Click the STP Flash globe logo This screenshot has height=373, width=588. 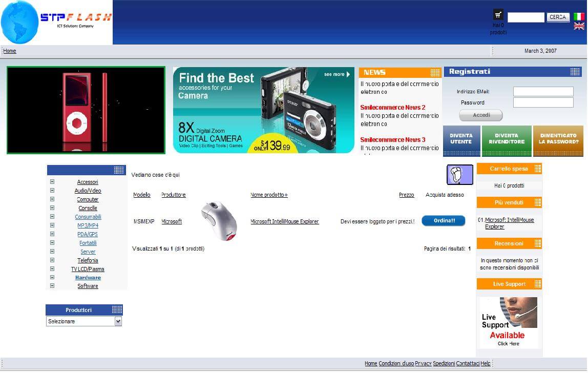[20, 23]
